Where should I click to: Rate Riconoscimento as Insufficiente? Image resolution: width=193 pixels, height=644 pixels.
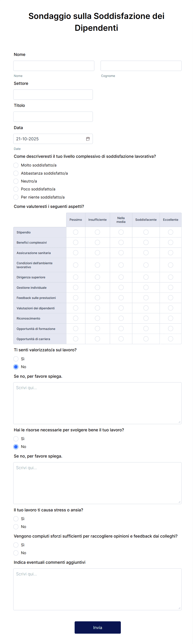click(x=97, y=318)
